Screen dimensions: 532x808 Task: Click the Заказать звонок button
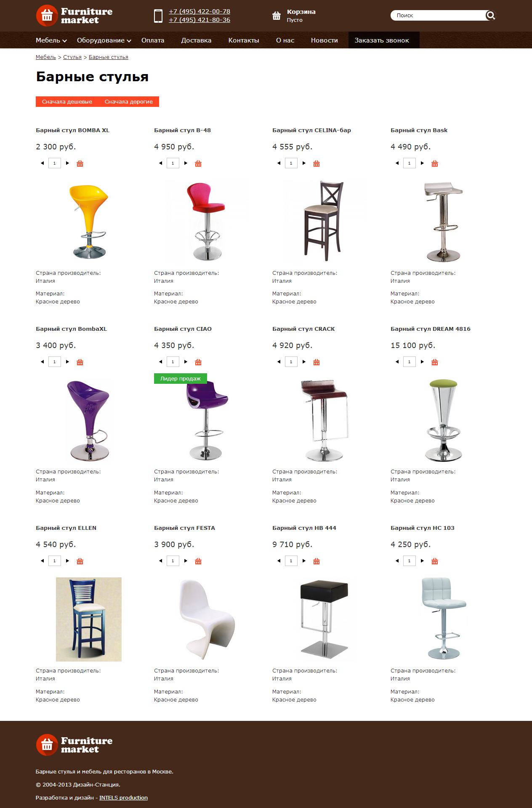(382, 40)
